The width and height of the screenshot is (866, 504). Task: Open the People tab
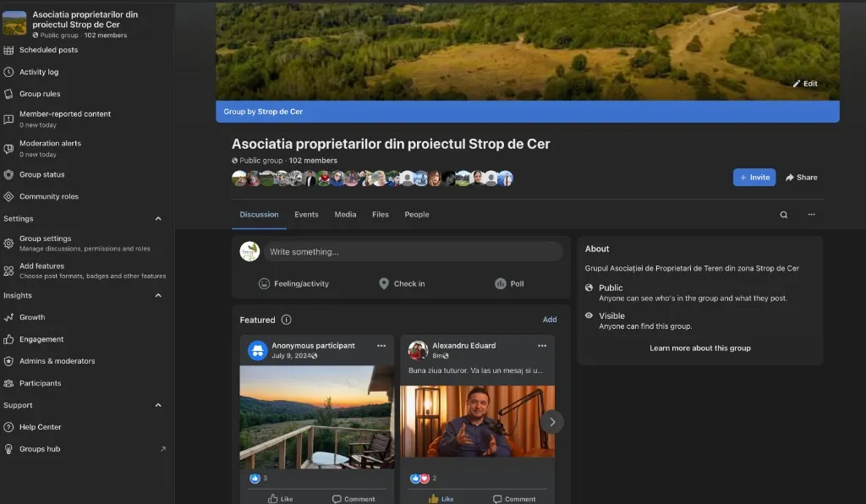417,215
